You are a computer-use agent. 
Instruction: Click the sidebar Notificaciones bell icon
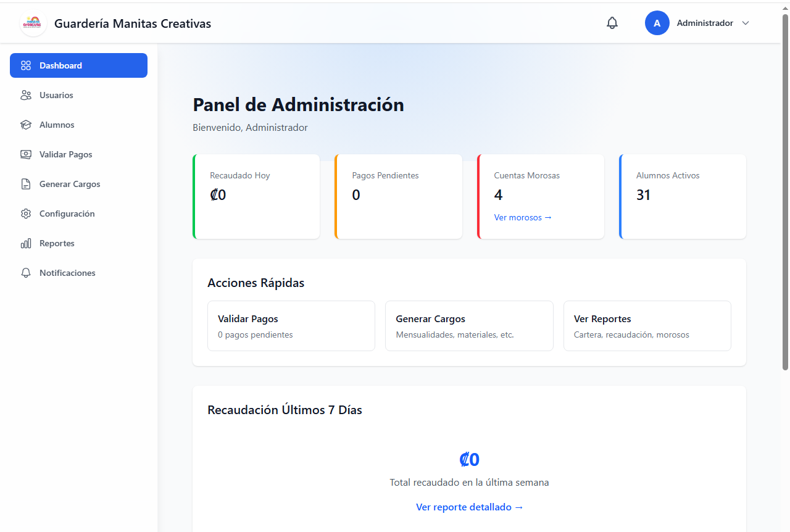pos(26,273)
